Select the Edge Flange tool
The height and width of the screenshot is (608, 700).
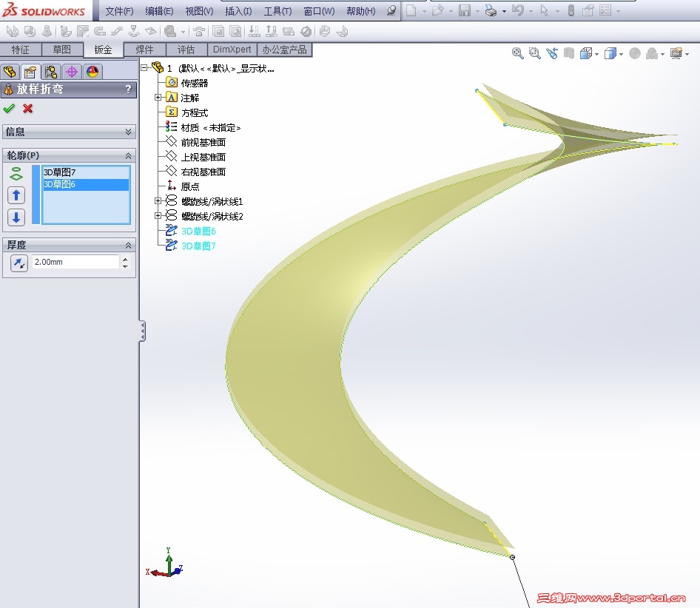(66, 31)
